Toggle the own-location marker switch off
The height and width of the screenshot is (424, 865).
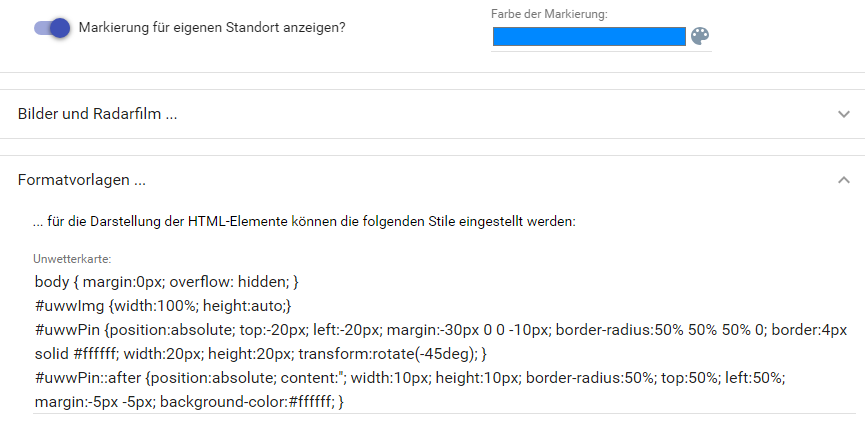[x=52, y=28]
